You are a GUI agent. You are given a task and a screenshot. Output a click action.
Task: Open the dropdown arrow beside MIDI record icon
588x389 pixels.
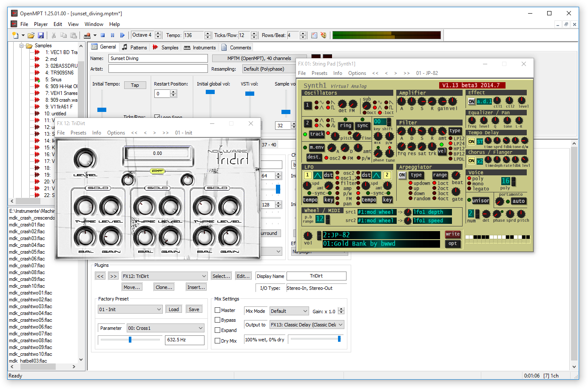point(95,35)
